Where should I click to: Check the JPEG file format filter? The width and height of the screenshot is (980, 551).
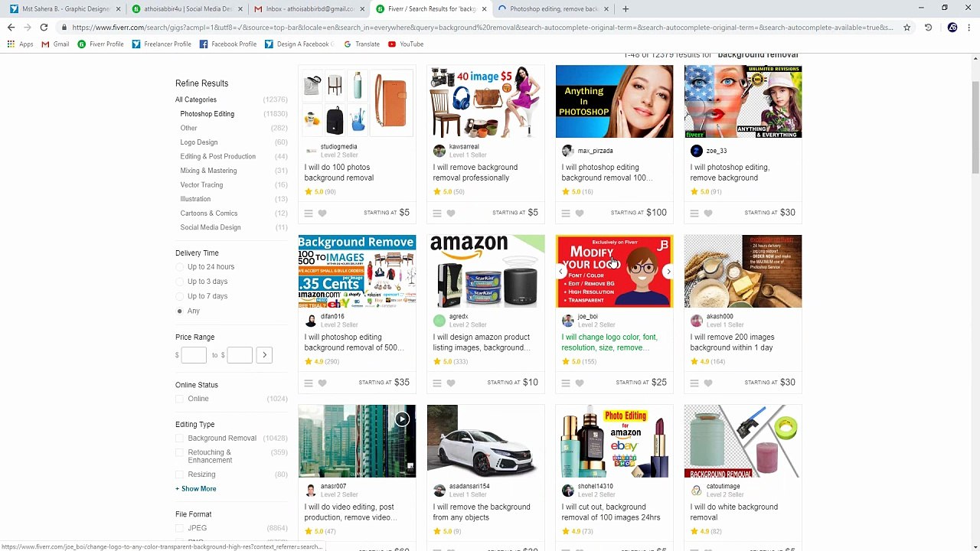(x=180, y=528)
